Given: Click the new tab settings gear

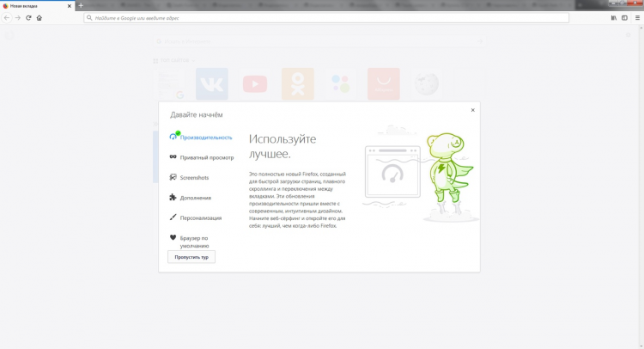Looking at the screenshot, I should pyautogui.click(x=628, y=35).
